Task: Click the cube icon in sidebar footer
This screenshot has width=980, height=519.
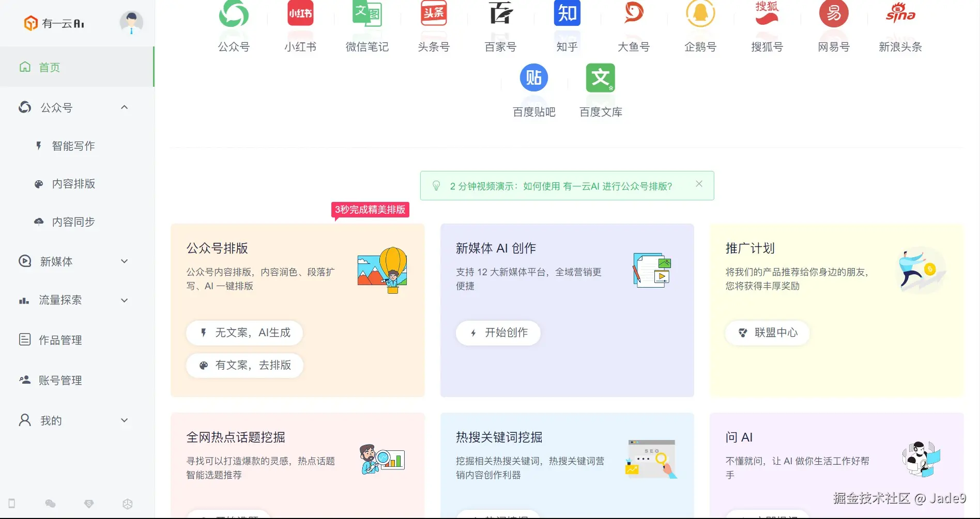Action: (128, 504)
